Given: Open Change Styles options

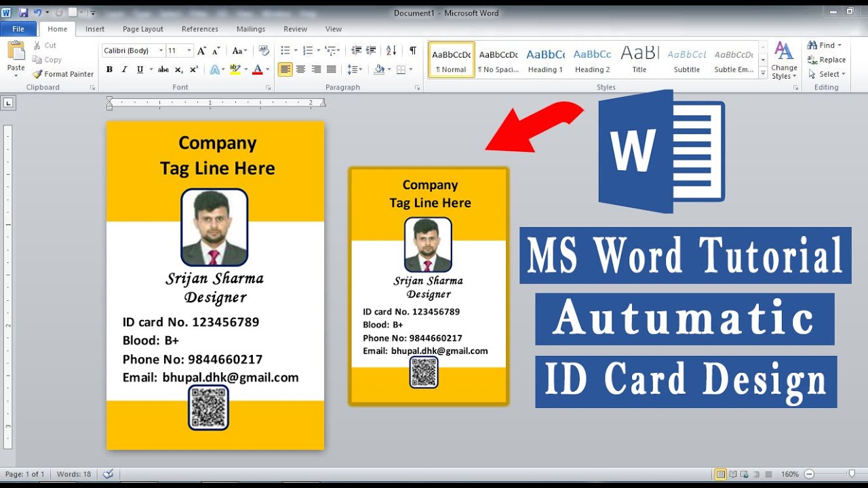Looking at the screenshot, I should click(784, 60).
